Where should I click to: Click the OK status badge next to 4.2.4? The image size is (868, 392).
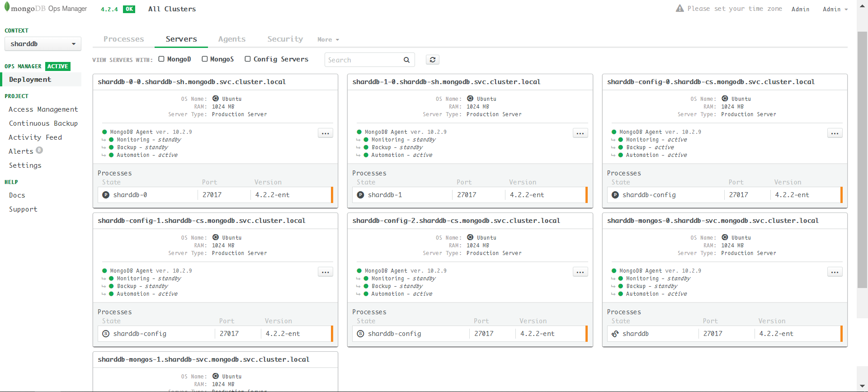[129, 9]
